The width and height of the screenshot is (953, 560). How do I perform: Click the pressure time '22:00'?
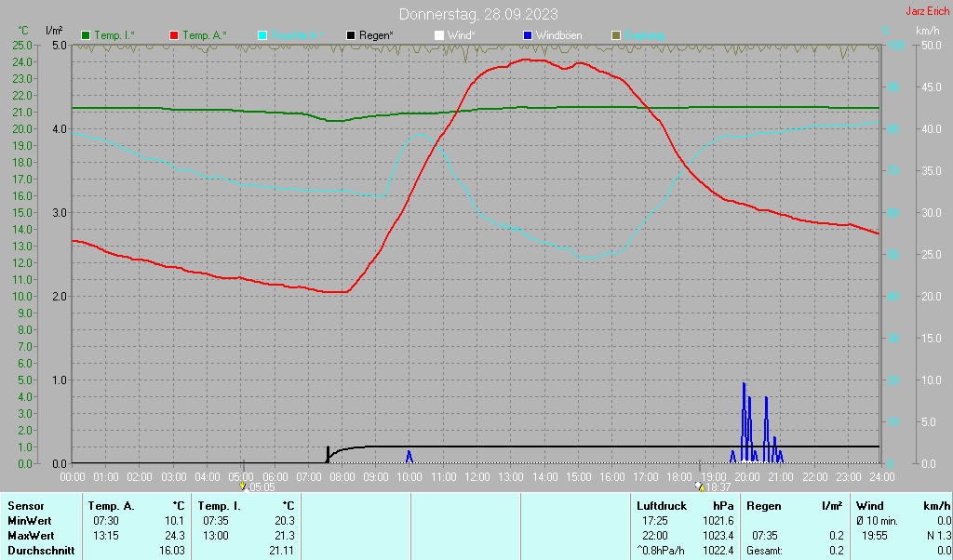[655, 537]
